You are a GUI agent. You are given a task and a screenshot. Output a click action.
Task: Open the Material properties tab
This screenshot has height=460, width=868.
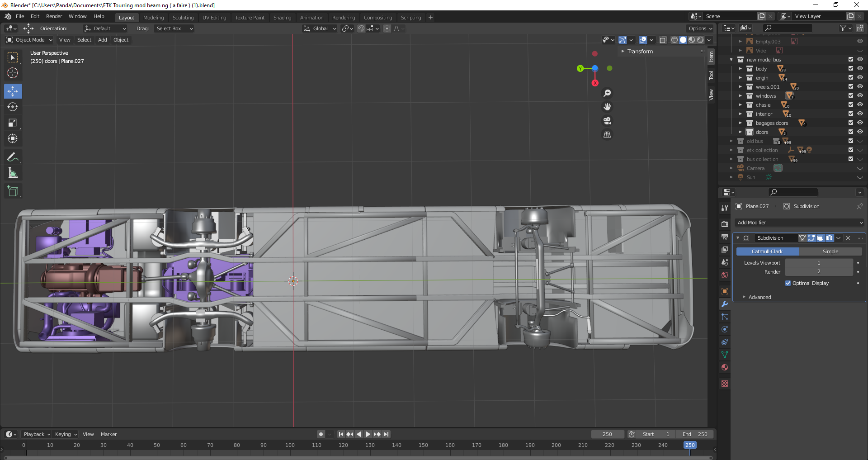pos(725,367)
